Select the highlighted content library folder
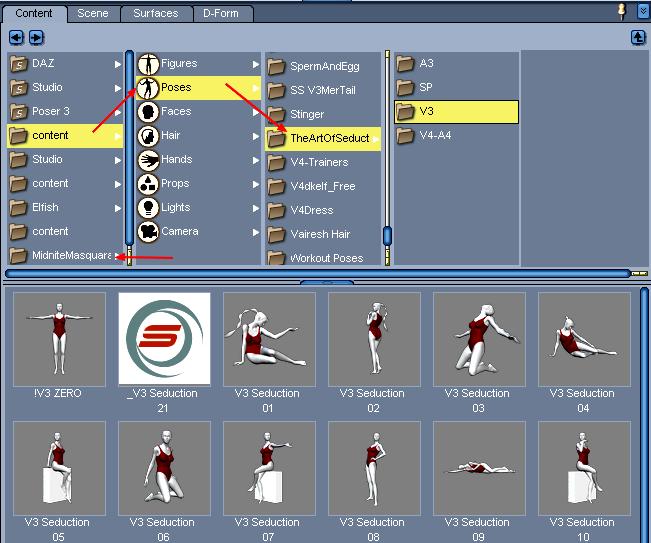This screenshot has height=543, width=651. click(x=65, y=136)
